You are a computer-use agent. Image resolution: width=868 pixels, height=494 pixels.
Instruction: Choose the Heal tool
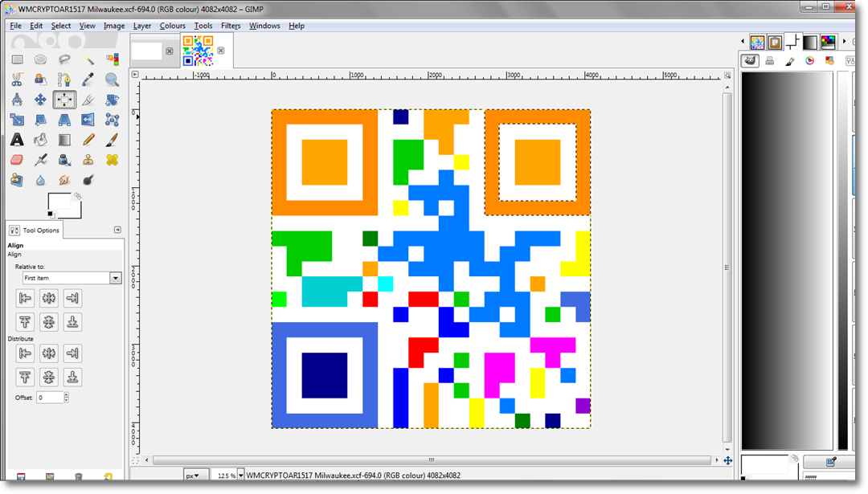112,160
